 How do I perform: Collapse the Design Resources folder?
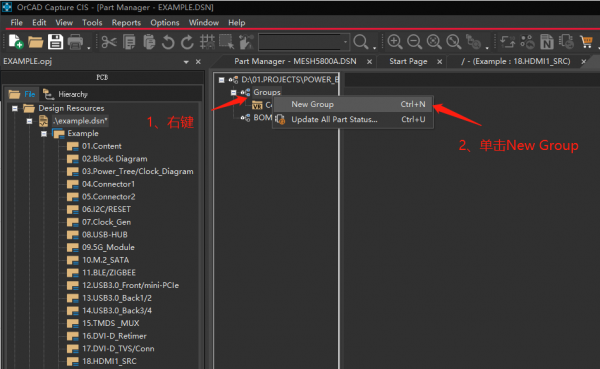point(15,109)
